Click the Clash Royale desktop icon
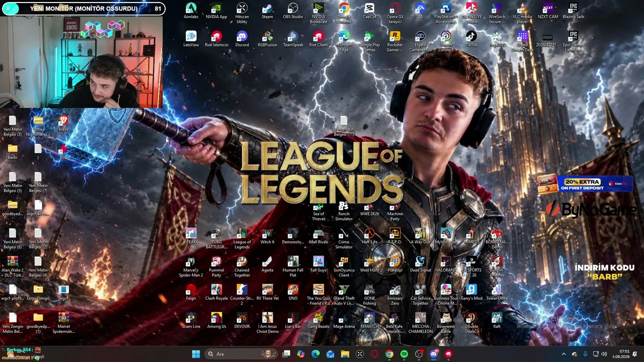Viewport: 644px width, 362px height. pos(216,293)
